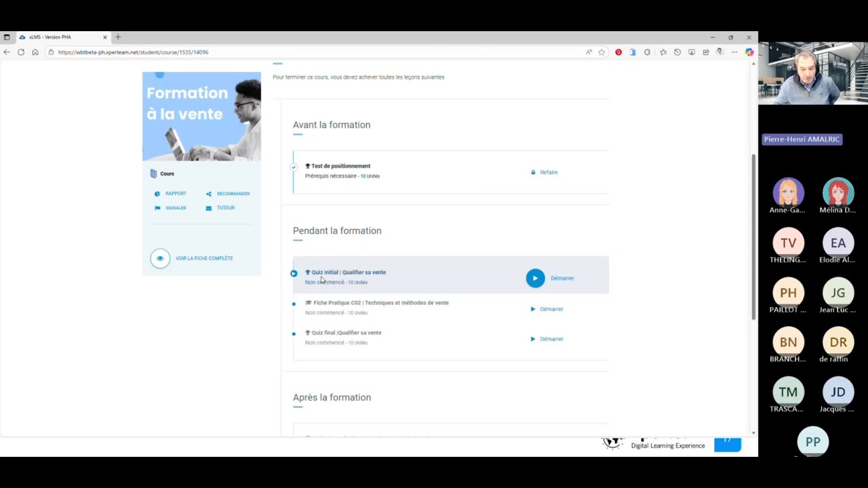This screenshot has width=868, height=488.
Task: Click the envelope icon next to TUTEUR
Action: (x=209, y=208)
